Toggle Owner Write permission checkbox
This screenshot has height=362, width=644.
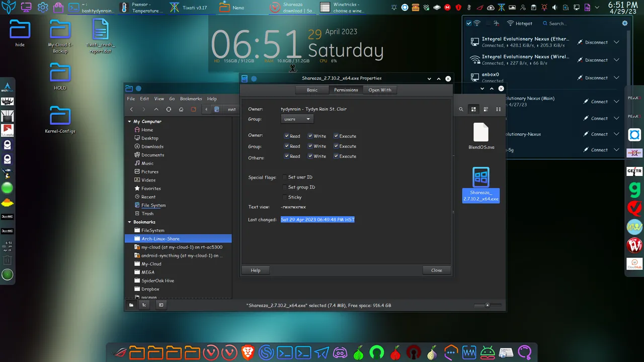310,136
